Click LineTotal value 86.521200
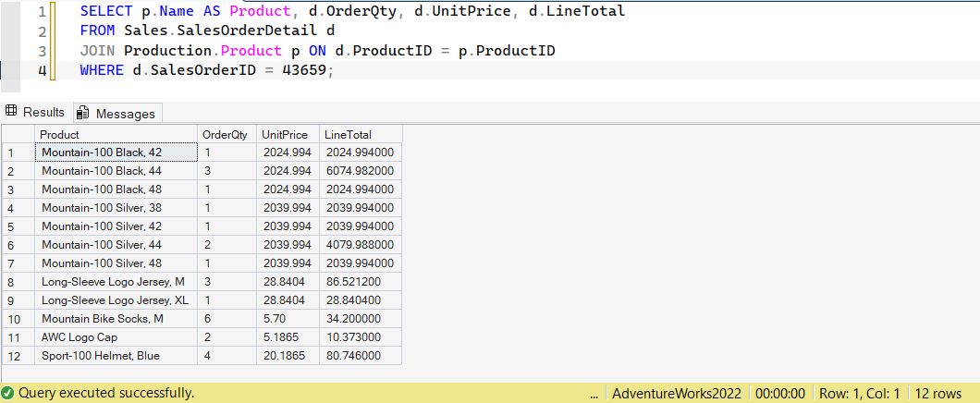The image size is (980, 403). (x=360, y=282)
